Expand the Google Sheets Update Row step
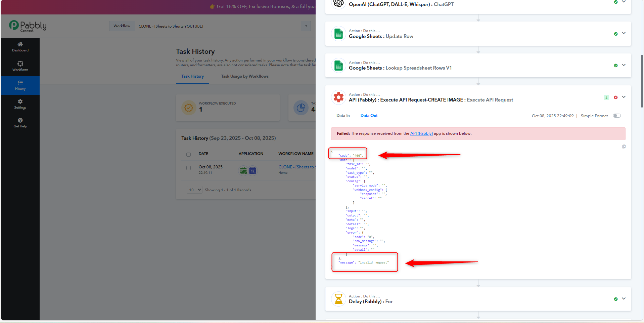644x323 pixels. (x=624, y=33)
